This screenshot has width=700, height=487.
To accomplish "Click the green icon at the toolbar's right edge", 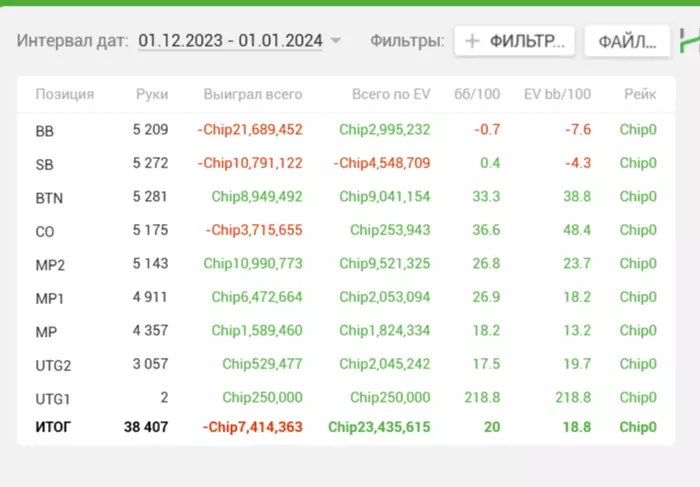I will pyautogui.click(x=689, y=40).
